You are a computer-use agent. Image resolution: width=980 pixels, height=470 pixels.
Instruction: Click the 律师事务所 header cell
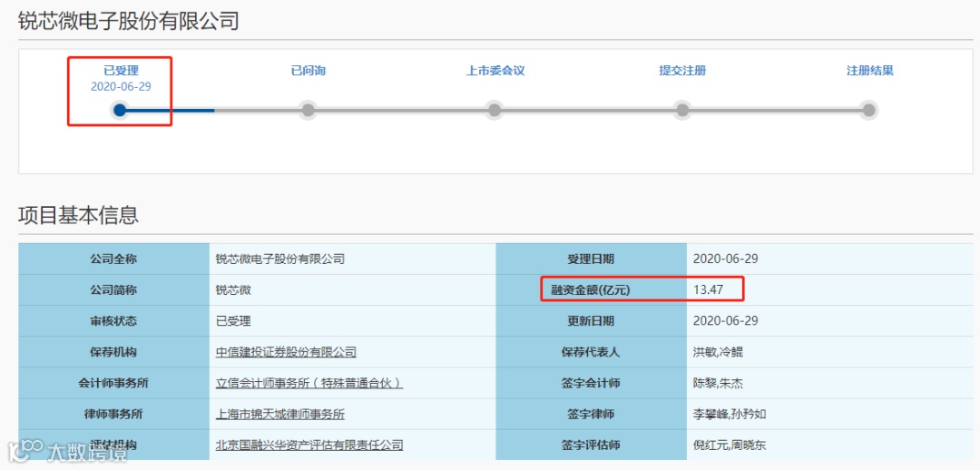(x=113, y=415)
